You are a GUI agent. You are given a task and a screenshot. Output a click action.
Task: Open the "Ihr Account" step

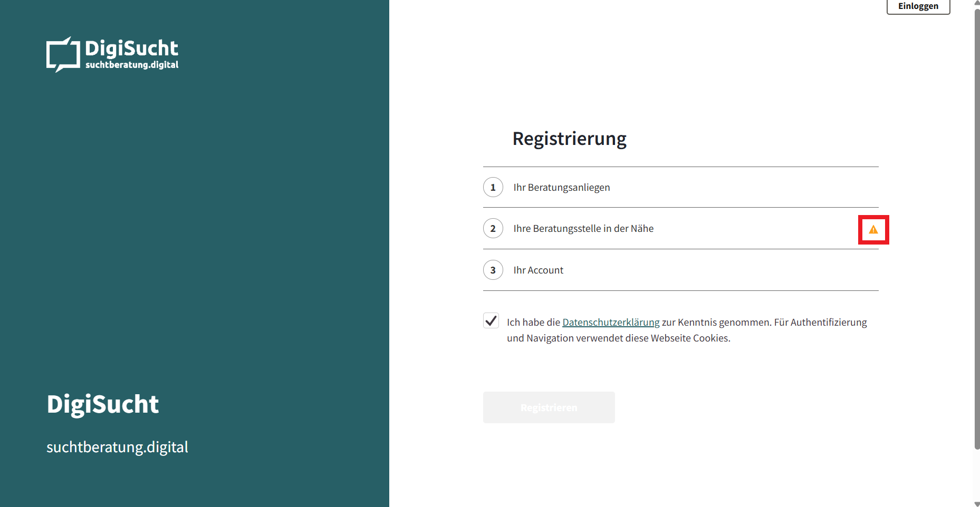click(538, 270)
